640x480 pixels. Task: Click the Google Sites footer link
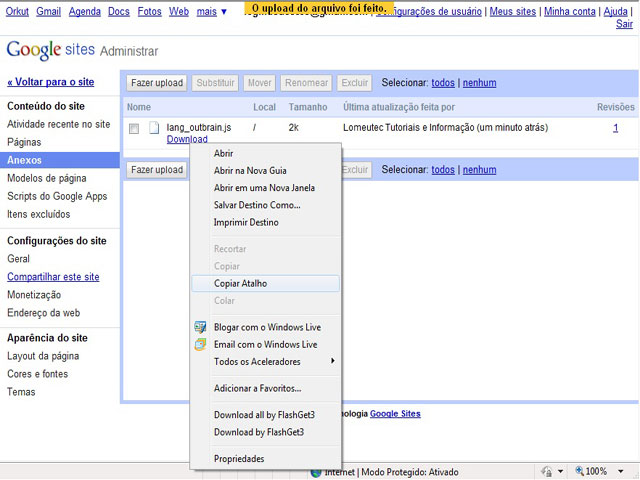(x=395, y=414)
